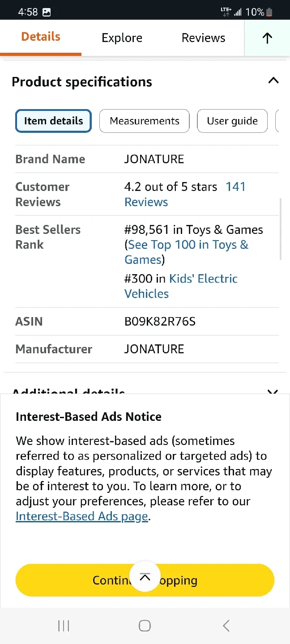Viewport: 290px width, 644px height.
Task: Tap the scroll-to-top arrow icon
Action: click(x=267, y=38)
